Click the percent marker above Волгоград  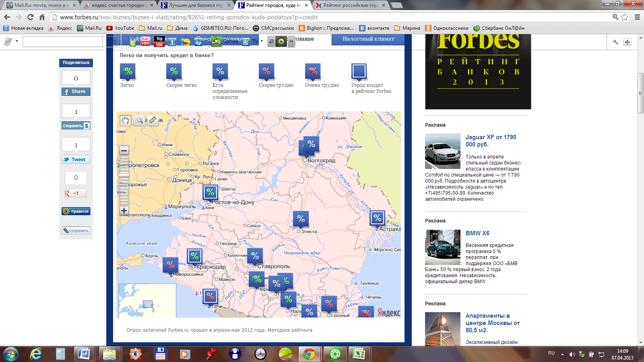[x=311, y=144]
